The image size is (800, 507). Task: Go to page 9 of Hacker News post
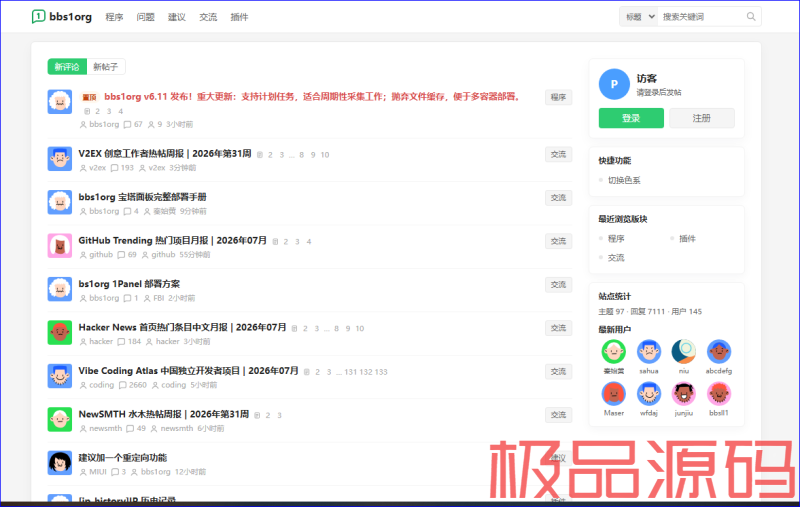348,328
